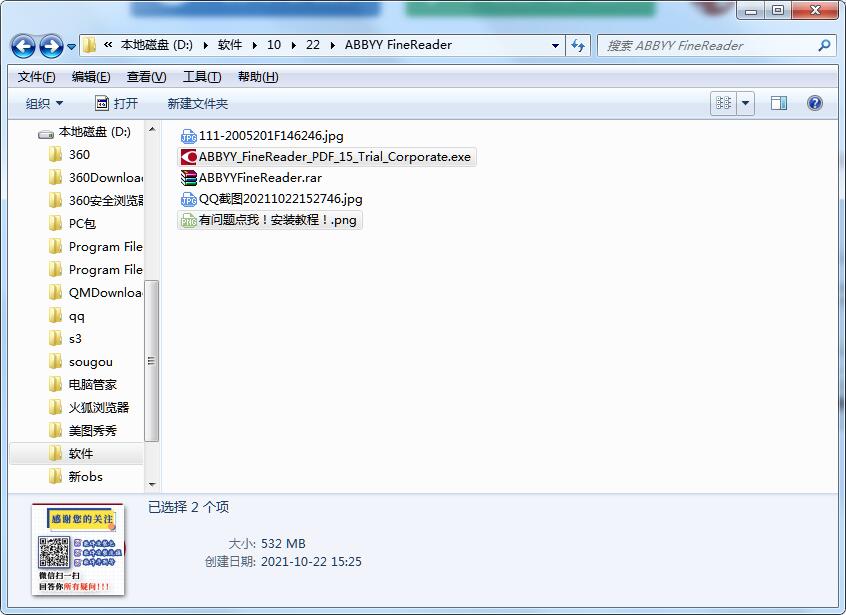The height and width of the screenshot is (615, 846).
Task: Click the navigation pane scroll up arrow
Action: coord(152,129)
